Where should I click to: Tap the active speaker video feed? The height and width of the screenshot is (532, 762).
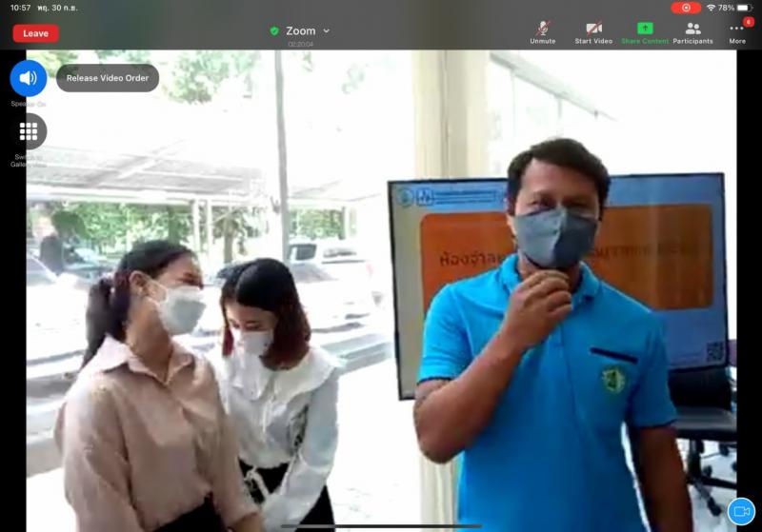coord(381,291)
